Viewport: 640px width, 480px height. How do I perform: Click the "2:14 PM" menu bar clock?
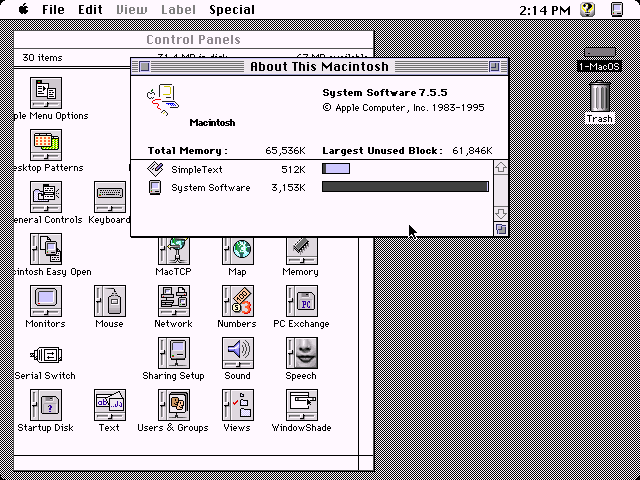544,10
